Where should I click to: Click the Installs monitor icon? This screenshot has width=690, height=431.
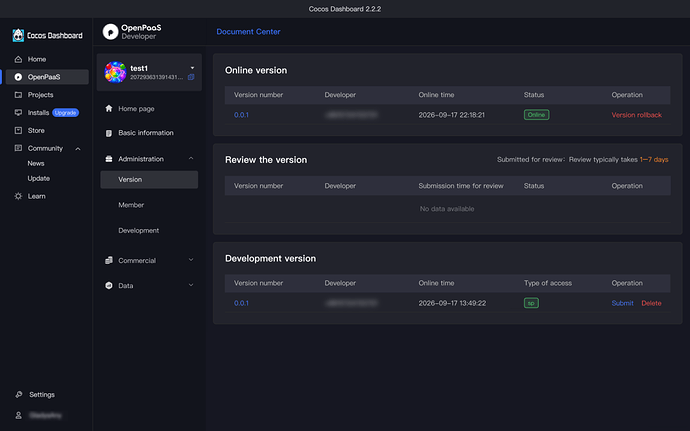point(18,113)
